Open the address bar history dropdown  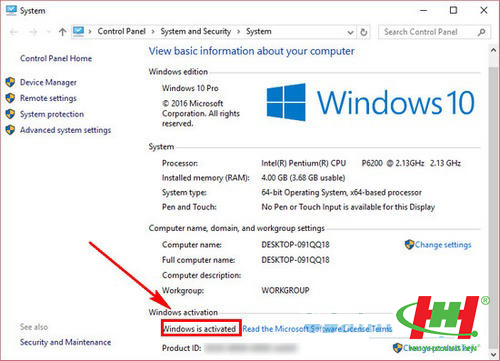click(x=350, y=32)
